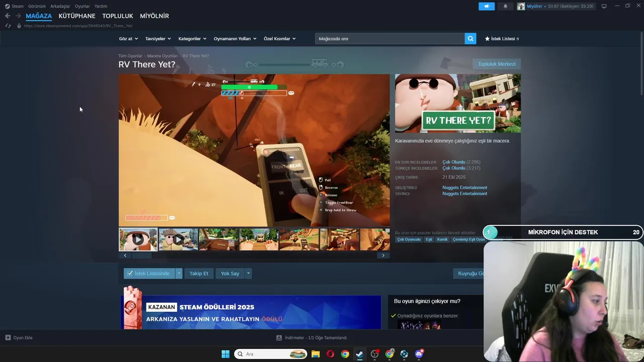This screenshot has height=362, width=644.
Task: Open the Oyunlar menu
Action: (83, 7)
